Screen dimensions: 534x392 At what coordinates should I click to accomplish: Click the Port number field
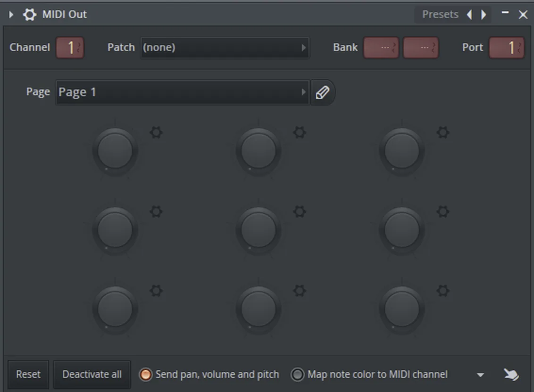pos(507,48)
